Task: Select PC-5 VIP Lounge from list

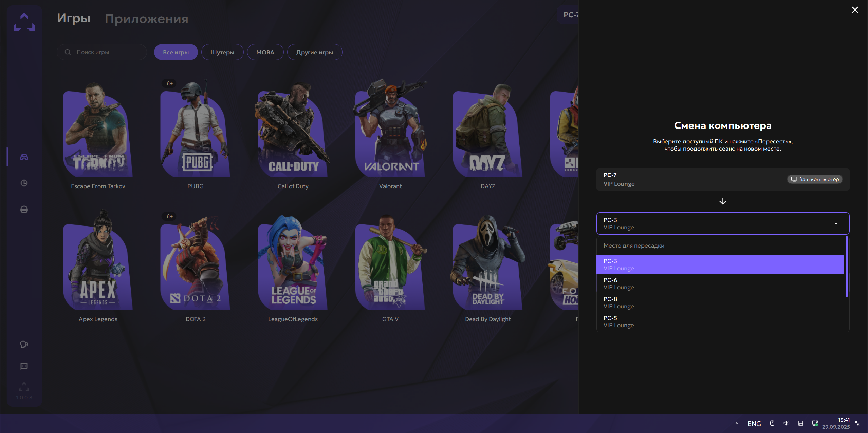Action: click(x=720, y=321)
